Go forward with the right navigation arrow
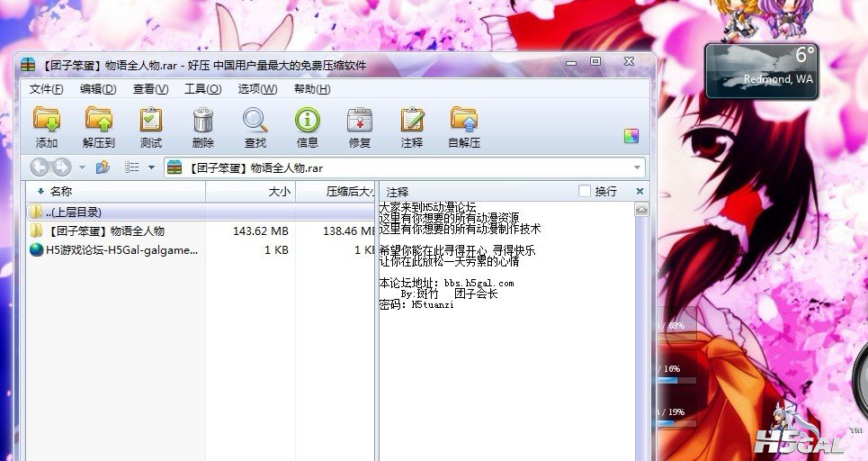The width and height of the screenshot is (868, 461). (x=61, y=167)
